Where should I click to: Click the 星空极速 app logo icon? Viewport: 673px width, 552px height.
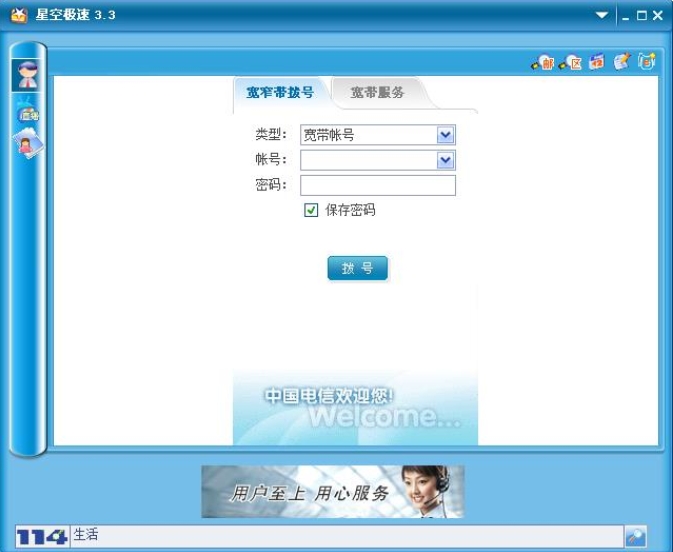pos(19,15)
